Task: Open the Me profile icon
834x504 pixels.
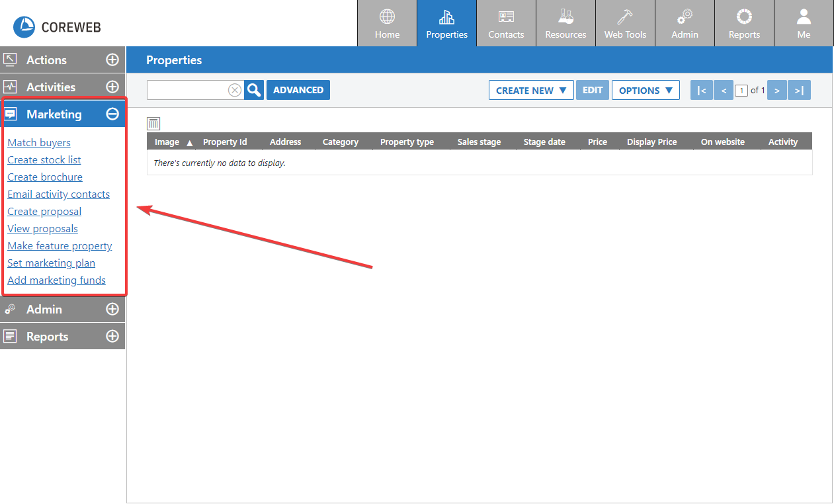Action: tap(804, 17)
